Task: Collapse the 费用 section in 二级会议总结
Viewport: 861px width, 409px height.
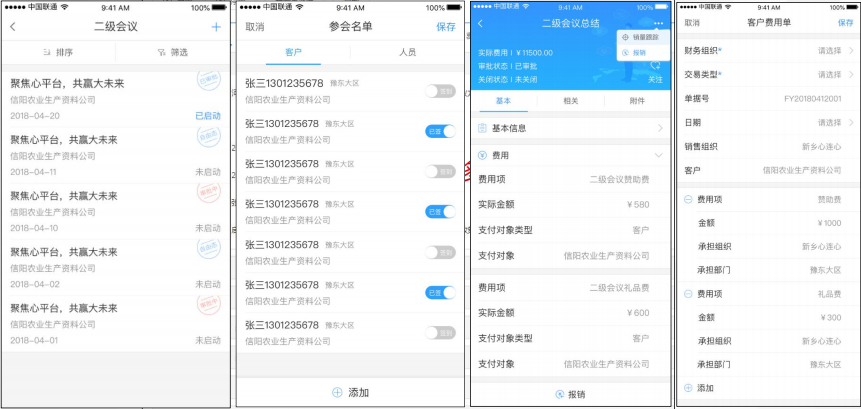Action: pyautogui.click(x=657, y=155)
